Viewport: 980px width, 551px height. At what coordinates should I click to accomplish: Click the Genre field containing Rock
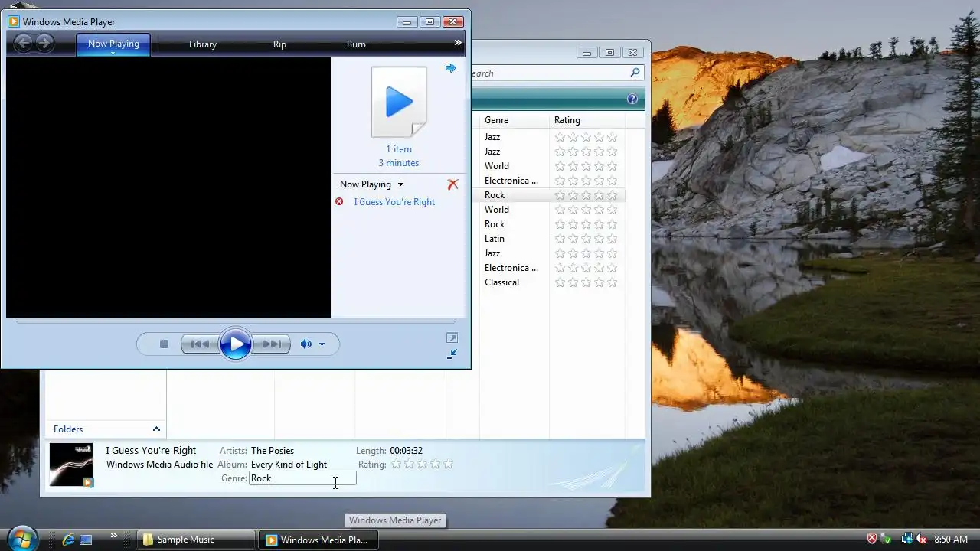(302, 478)
